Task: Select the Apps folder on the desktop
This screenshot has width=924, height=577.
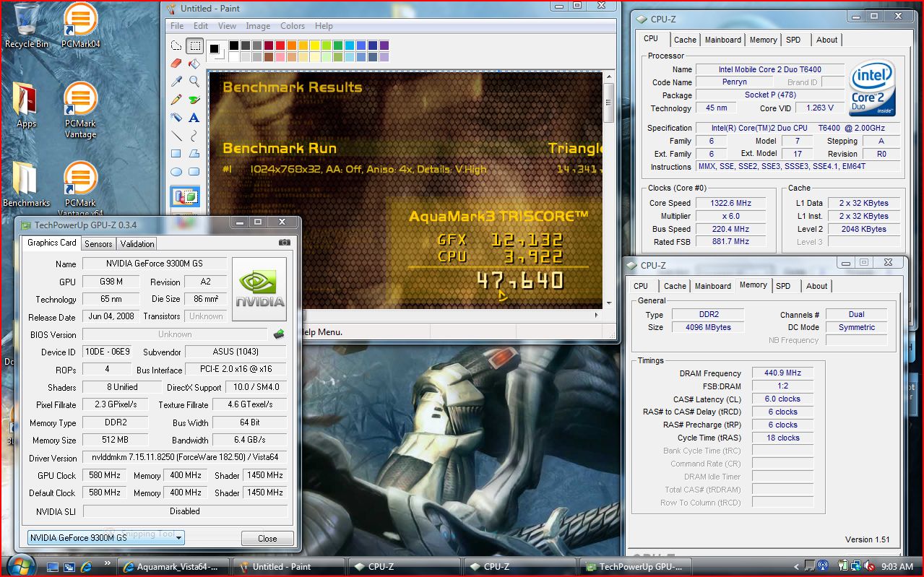Action: (x=26, y=105)
